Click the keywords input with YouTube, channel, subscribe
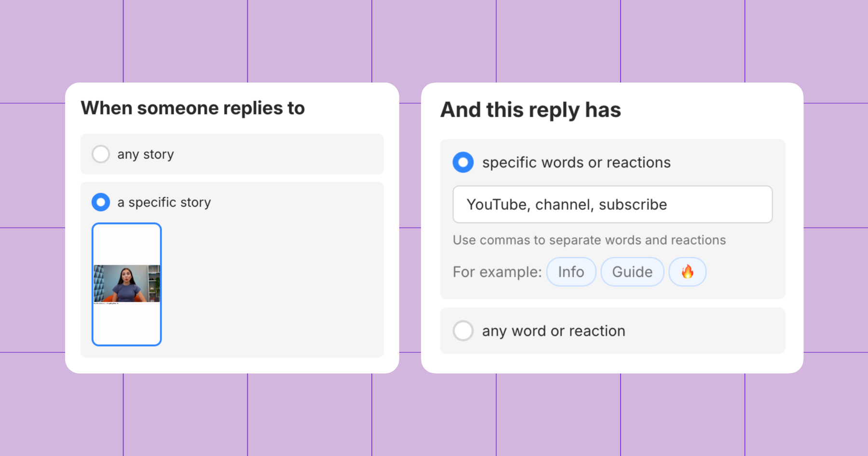Screen dimensions: 868x456 pos(612,205)
